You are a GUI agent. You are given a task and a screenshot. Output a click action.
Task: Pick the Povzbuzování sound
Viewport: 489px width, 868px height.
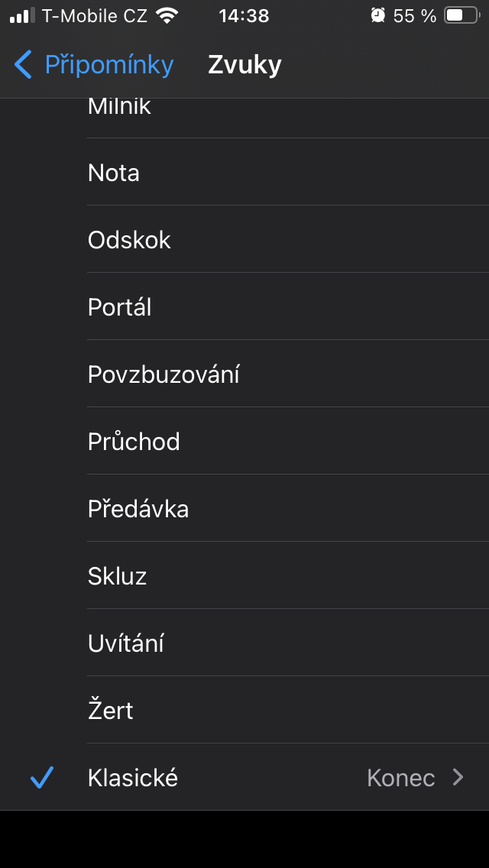coord(164,374)
